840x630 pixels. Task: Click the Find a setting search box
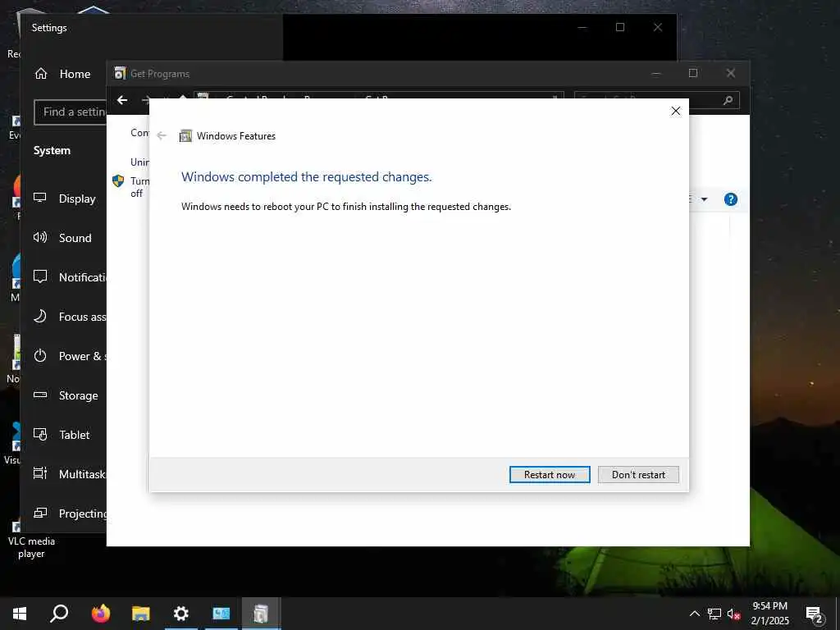click(71, 112)
